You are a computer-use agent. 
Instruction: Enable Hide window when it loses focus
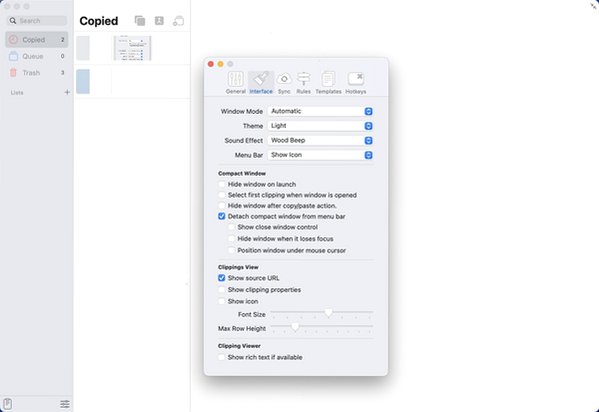pos(232,238)
